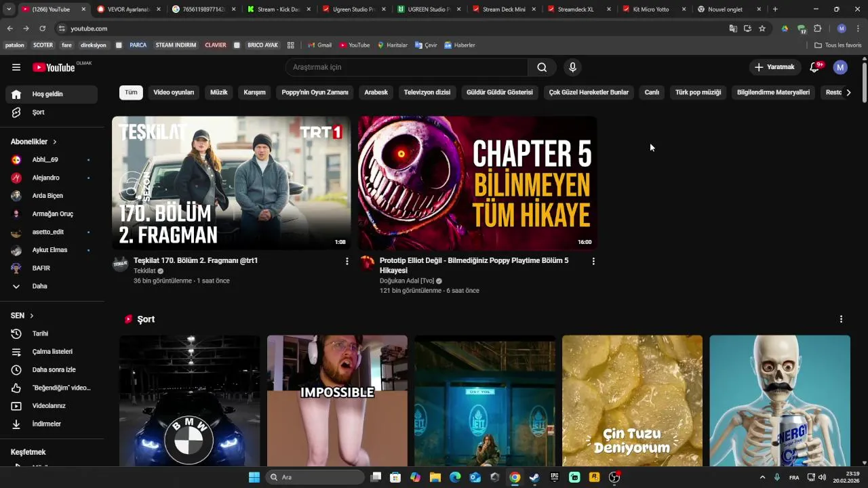
Task: Open Chrome from the taskbar
Action: (515, 477)
